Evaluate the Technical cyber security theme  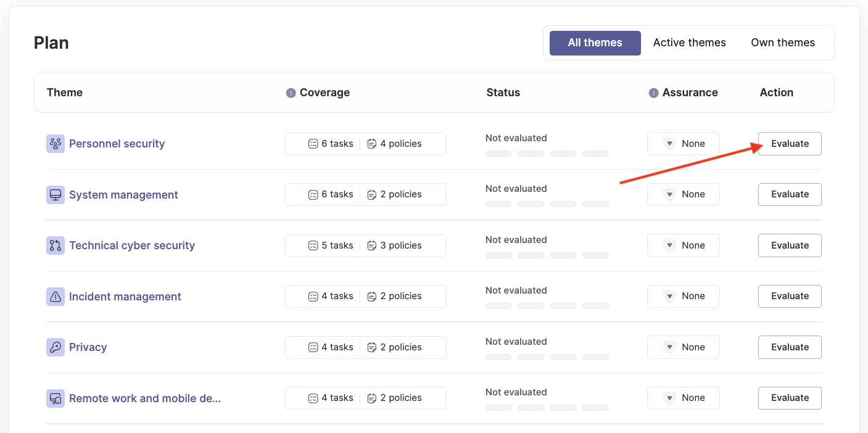[790, 245]
